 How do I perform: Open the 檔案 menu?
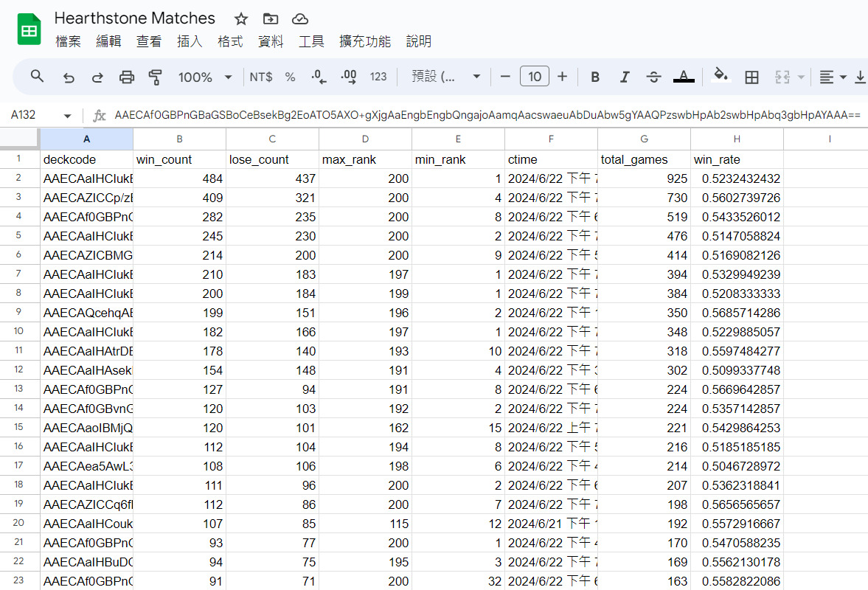coord(68,41)
